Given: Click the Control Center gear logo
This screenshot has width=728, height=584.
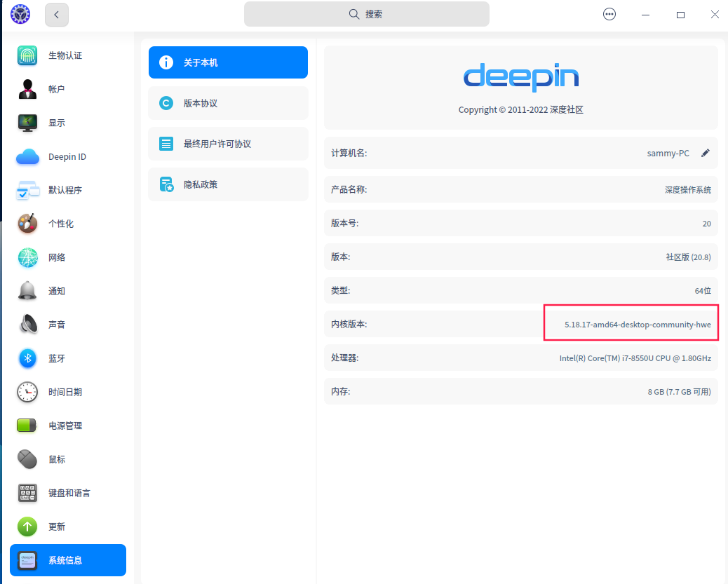Looking at the screenshot, I should 20,14.
